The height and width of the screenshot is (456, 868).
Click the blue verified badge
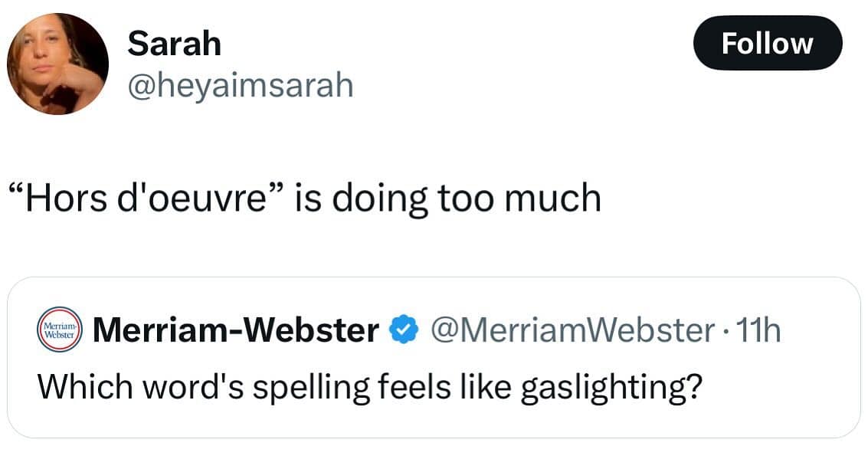tap(402, 331)
